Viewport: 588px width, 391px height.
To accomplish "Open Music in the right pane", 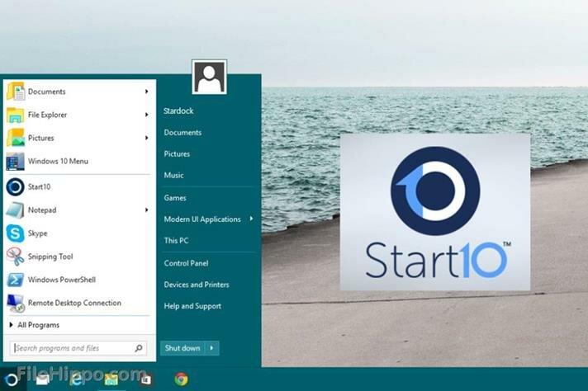I will click(173, 175).
